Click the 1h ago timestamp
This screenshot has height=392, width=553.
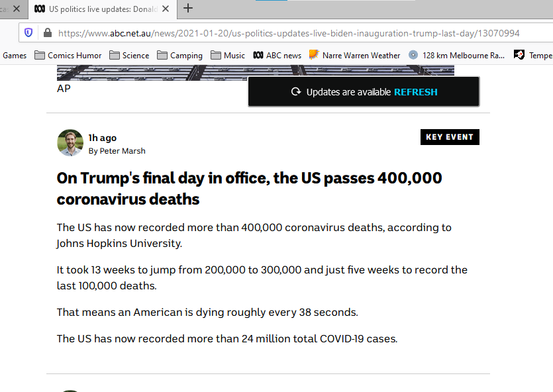coord(102,138)
